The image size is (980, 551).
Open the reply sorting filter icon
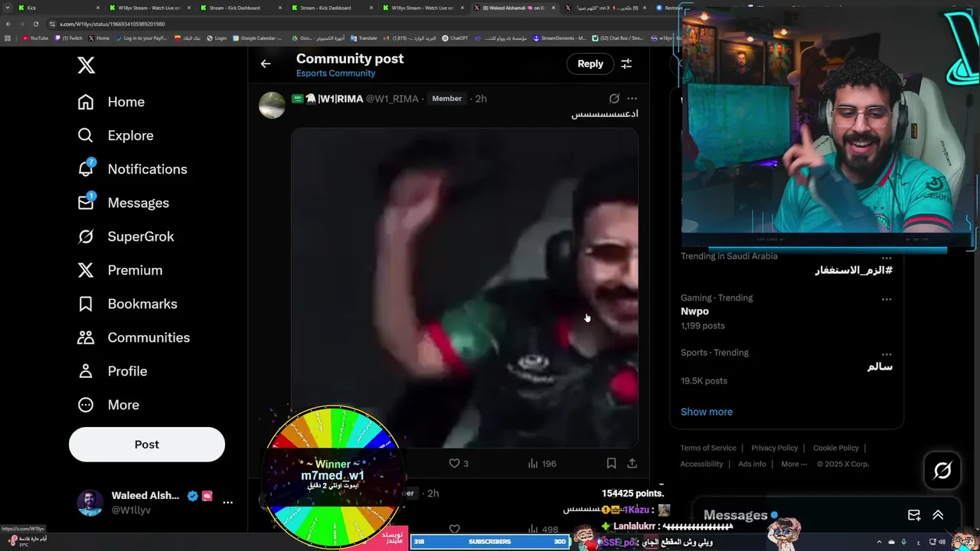[x=626, y=64]
